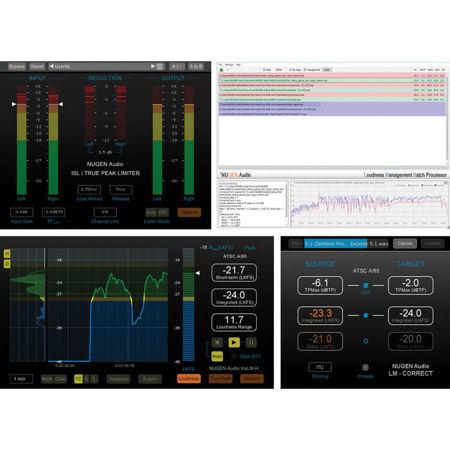Click target TPMax -2.0 field
This screenshot has width=450, height=450.
pos(411,285)
